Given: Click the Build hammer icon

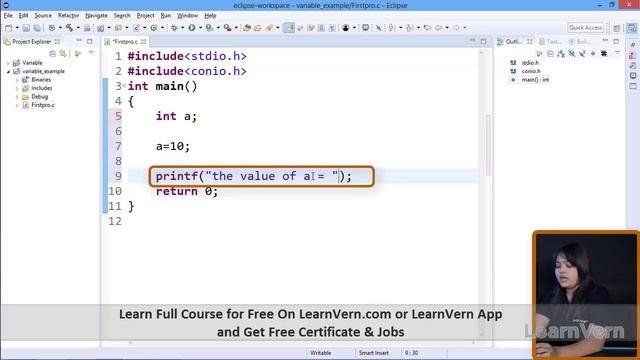Looking at the screenshot, I should tap(69, 28).
